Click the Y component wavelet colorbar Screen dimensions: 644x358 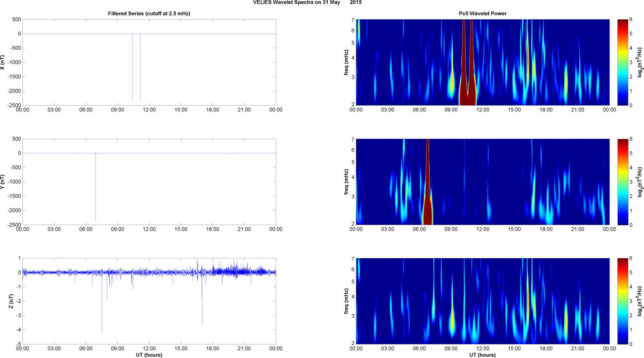[623, 182]
